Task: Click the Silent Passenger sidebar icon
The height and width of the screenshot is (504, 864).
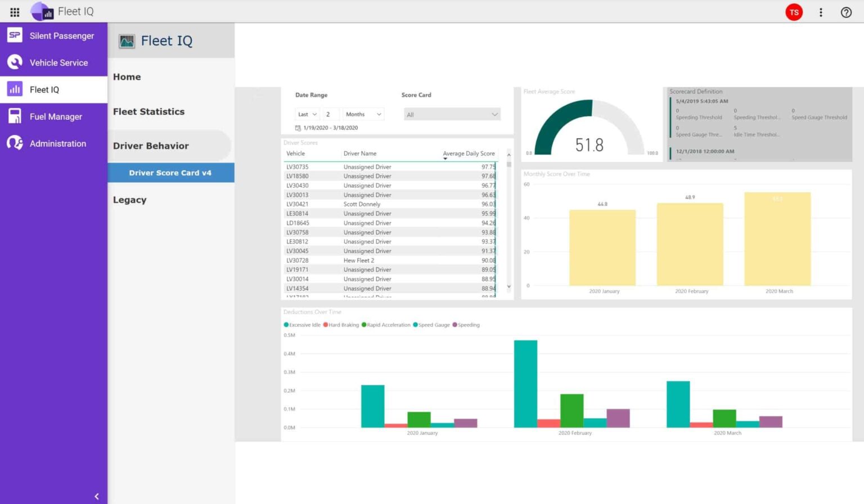Action: (15, 35)
